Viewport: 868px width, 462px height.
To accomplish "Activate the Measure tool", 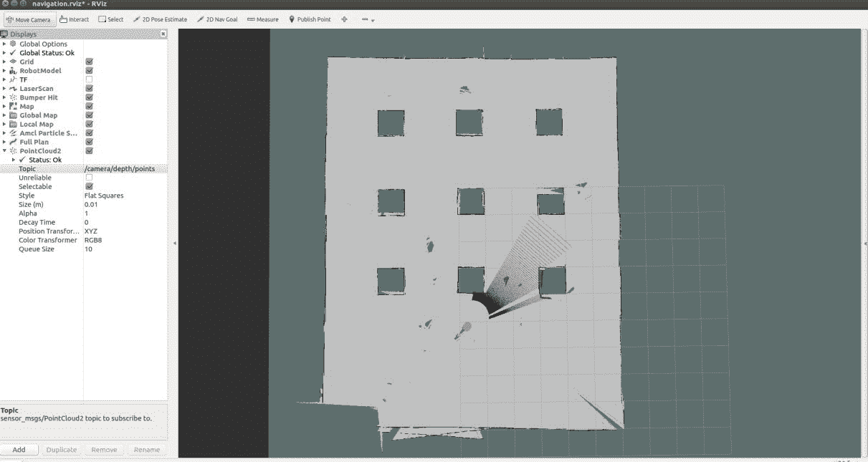I will coord(263,19).
